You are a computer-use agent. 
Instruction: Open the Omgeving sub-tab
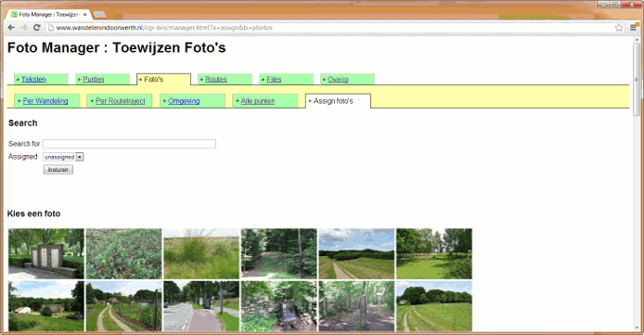click(184, 101)
